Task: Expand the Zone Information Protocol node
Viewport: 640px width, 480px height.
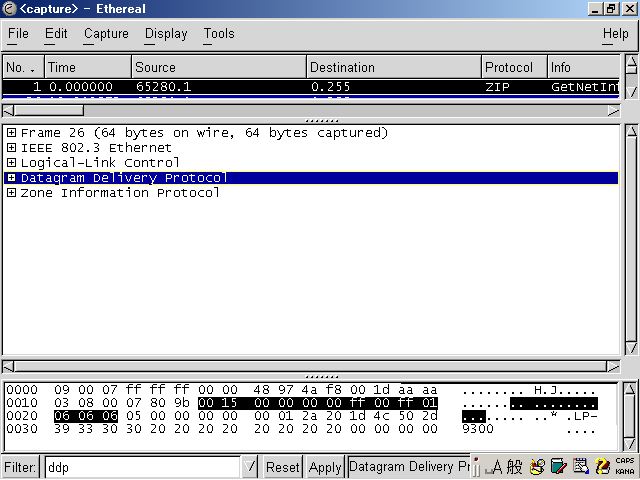Action: (x=11, y=193)
